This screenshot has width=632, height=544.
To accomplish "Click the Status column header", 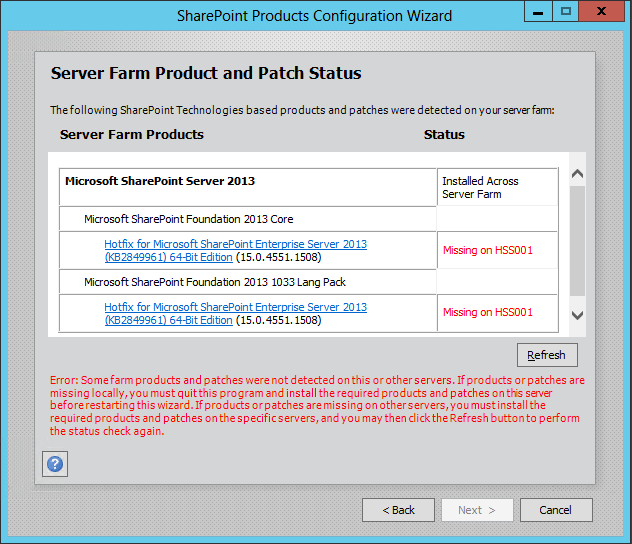I will pyautogui.click(x=444, y=135).
